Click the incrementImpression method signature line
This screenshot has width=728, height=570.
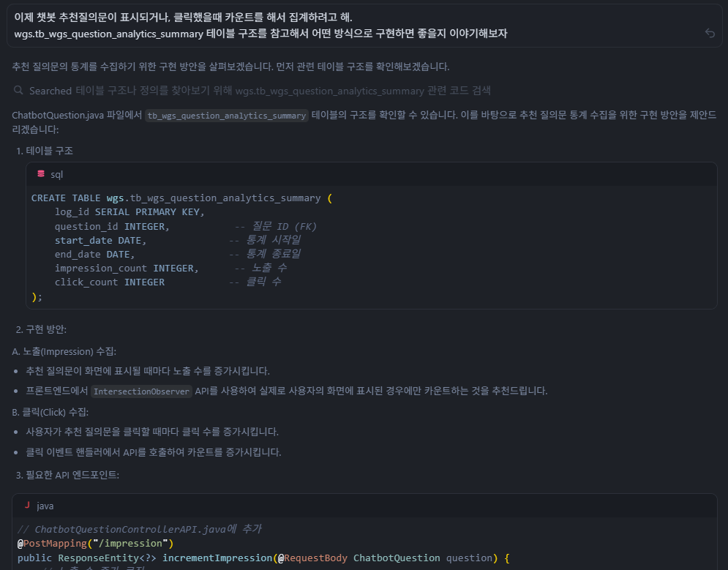tap(263, 558)
